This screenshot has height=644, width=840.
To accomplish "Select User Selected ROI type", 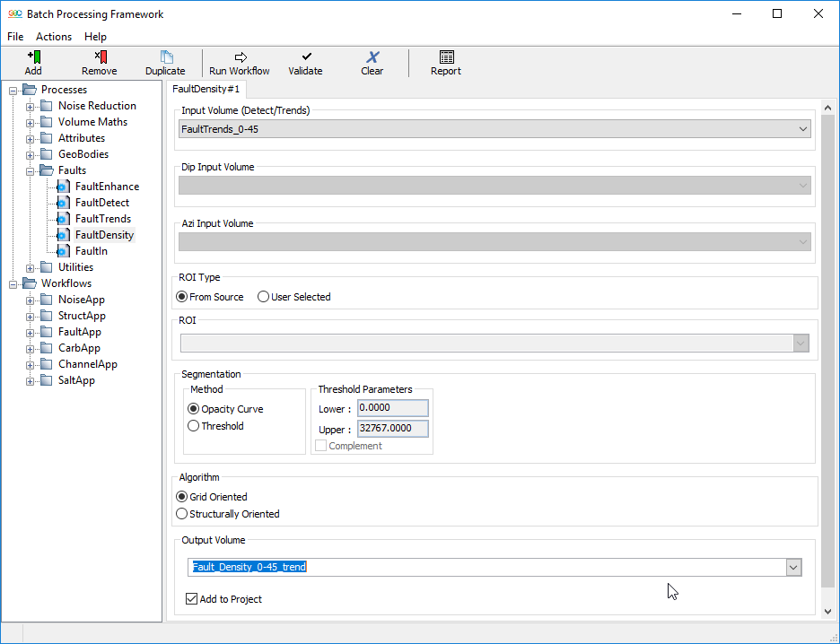I will coord(263,297).
